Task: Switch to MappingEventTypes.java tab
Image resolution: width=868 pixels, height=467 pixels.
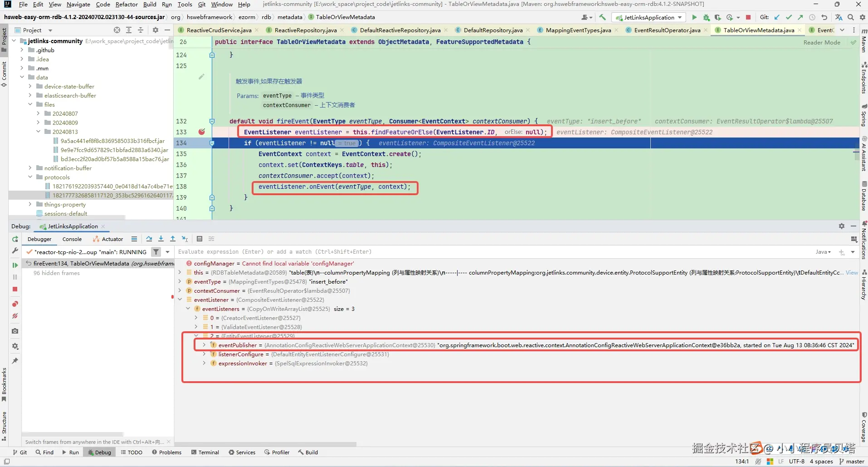Action: (x=578, y=30)
